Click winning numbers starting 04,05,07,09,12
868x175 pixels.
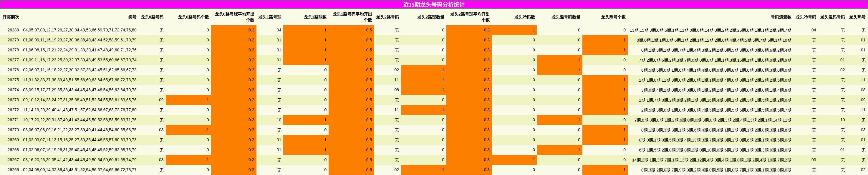[80, 30]
